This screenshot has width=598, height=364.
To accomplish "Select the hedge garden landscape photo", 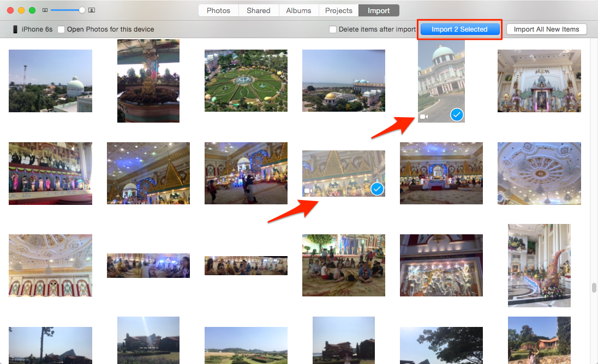I will (x=246, y=345).
